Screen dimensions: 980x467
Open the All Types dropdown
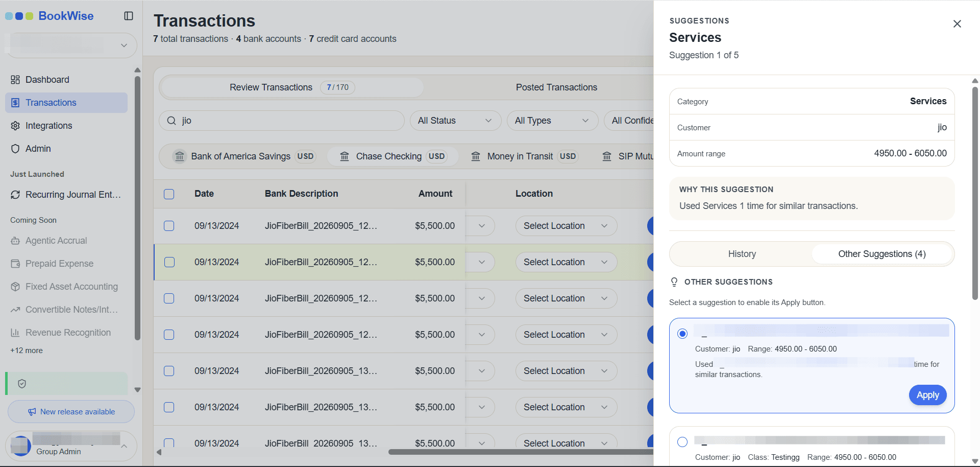[x=552, y=121]
